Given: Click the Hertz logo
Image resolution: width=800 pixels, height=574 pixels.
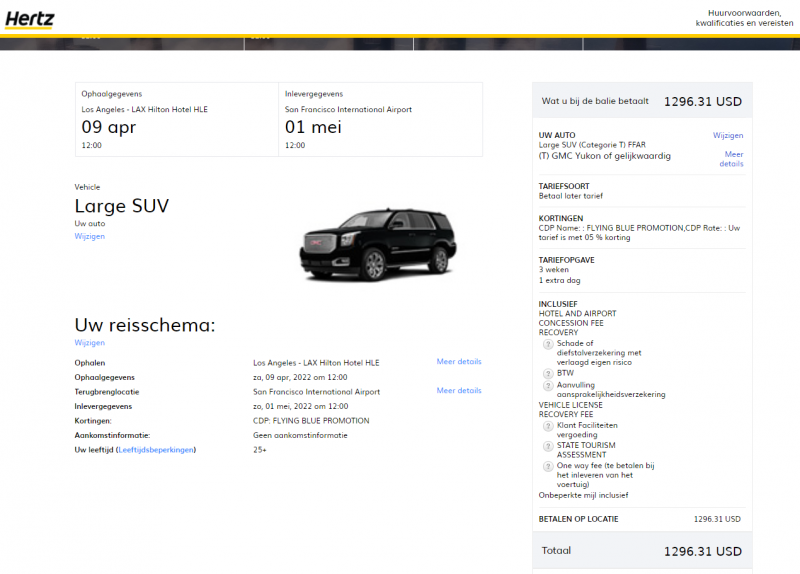Looking at the screenshot, I should coord(30,18).
